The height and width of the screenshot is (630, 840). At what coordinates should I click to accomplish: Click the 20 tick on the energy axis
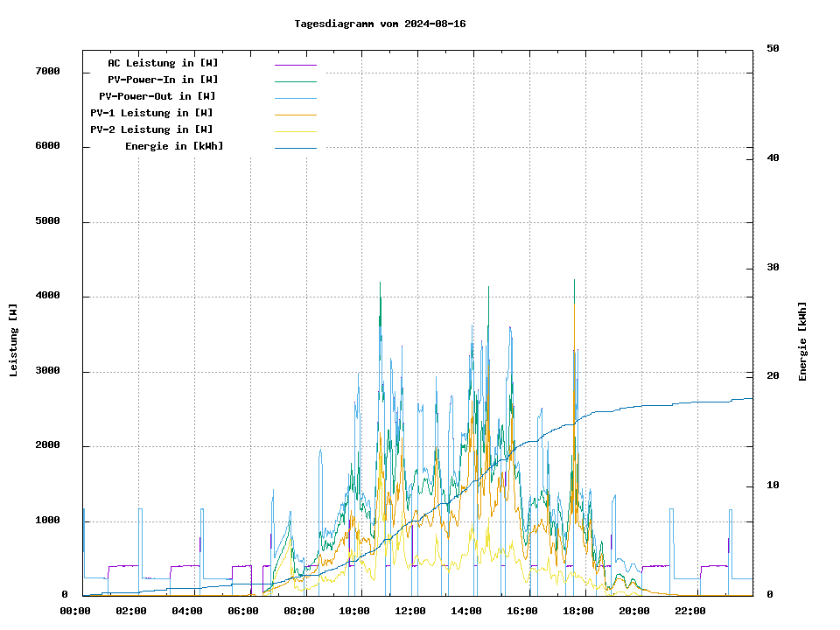tap(773, 375)
